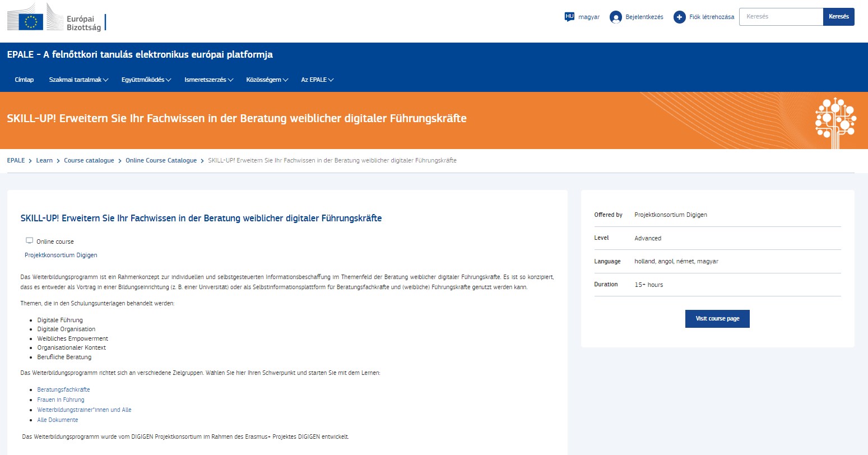Click the Bejelentkezés user avatar icon
Screen dimensions: 868x455
[x=616, y=17]
